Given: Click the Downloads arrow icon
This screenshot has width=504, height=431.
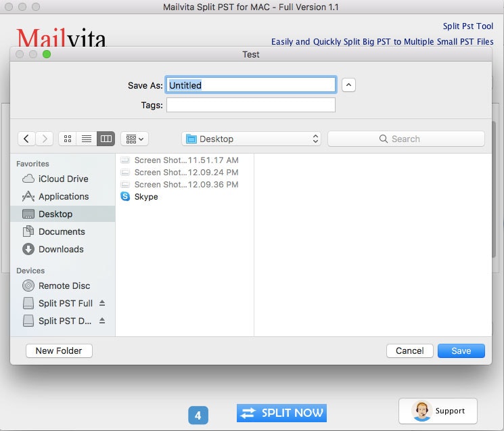Looking at the screenshot, I should 28,249.
